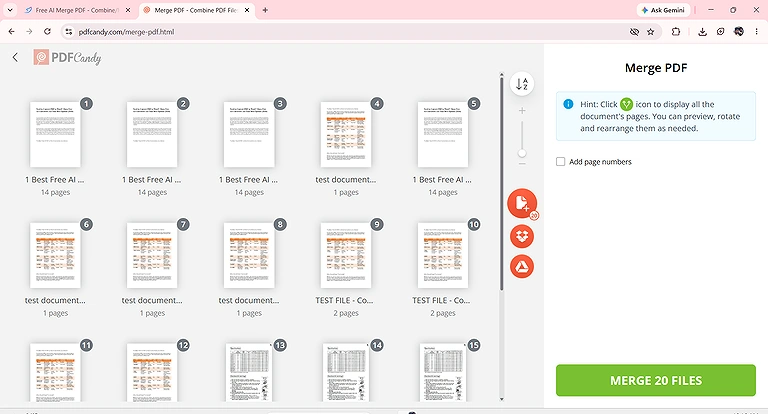Click the orange add file button
768x414 pixels.
[x=522, y=203]
